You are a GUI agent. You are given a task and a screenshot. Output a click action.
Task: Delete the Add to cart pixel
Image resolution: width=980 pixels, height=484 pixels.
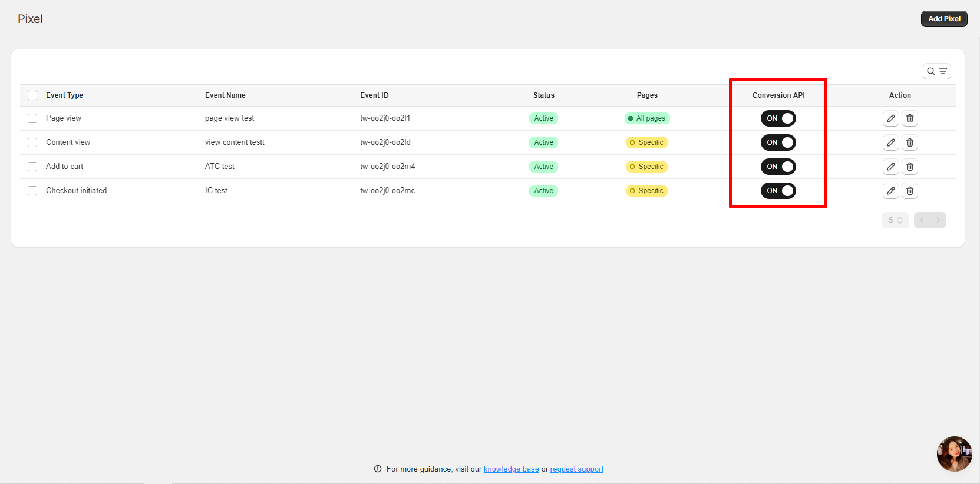909,167
